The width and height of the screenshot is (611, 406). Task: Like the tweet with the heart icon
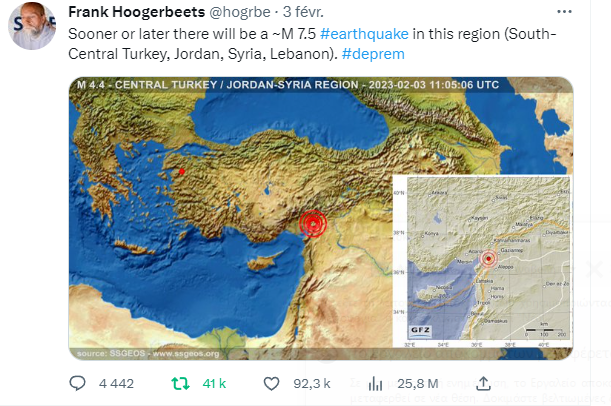point(272,383)
